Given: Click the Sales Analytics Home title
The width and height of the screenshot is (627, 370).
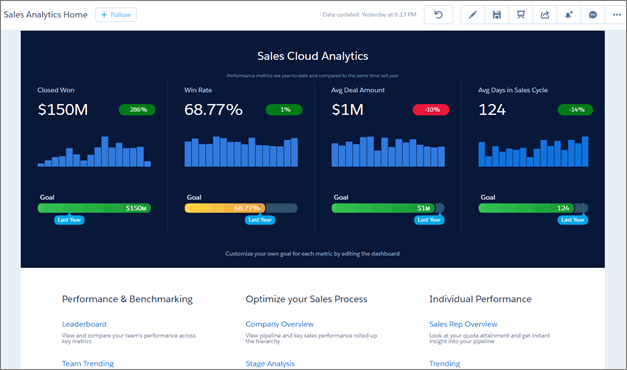Looking at the screenshot, I should click(46, 15).
